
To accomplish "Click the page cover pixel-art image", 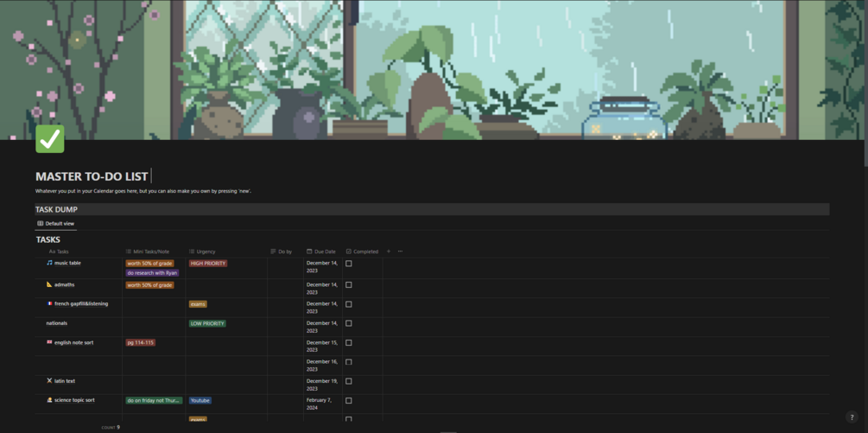I will 434,70.
